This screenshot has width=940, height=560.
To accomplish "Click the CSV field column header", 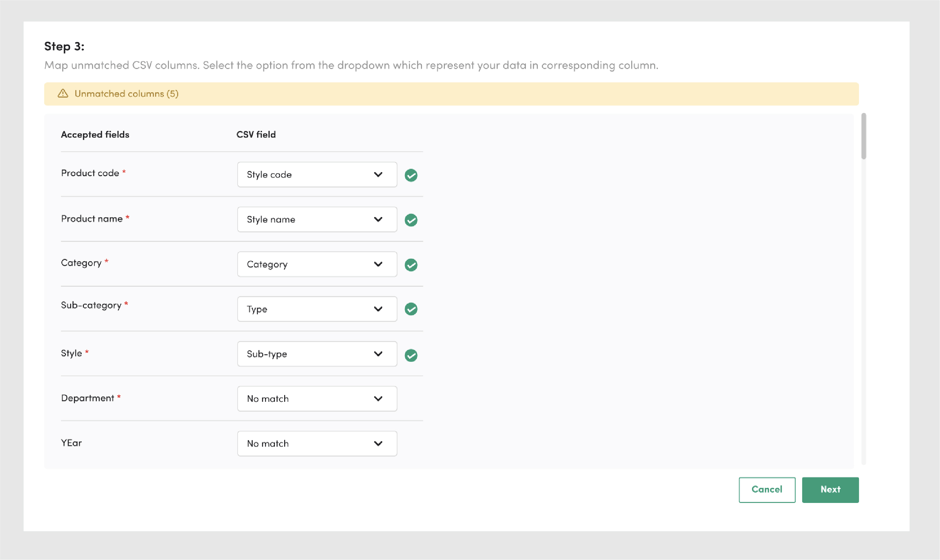I will [x=256, y=134].
